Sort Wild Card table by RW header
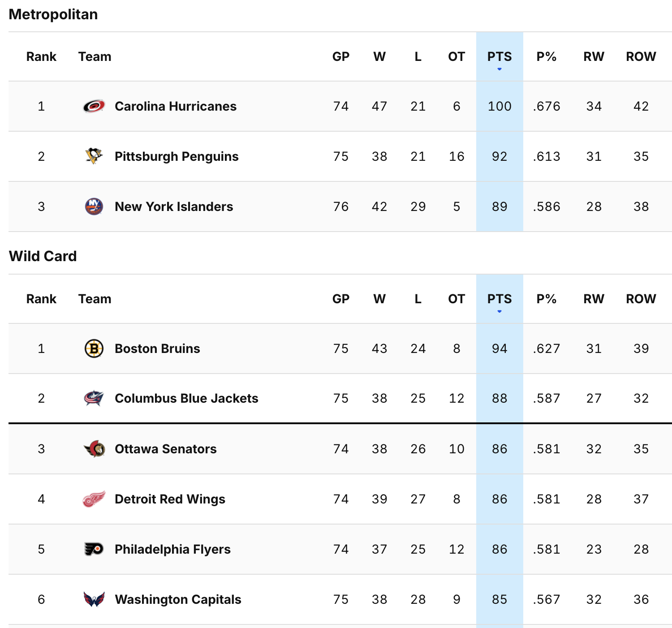This screenshot has height=628, width=672. coord(594,299)
